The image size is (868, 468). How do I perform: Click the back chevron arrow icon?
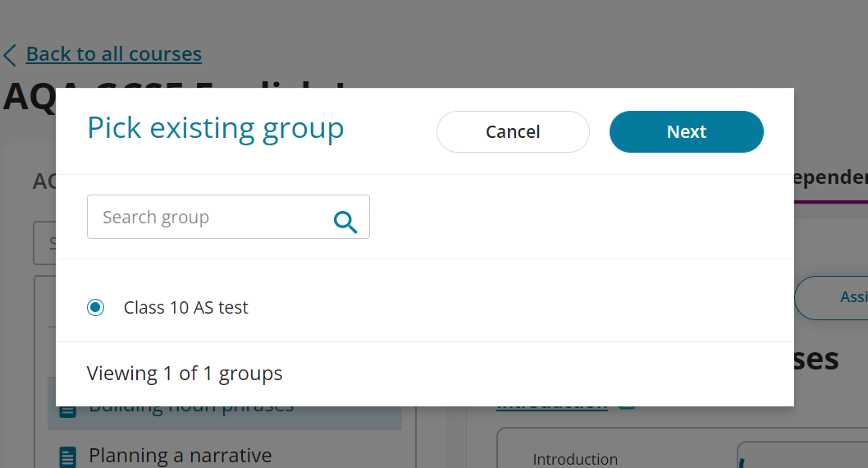point(10,55)
